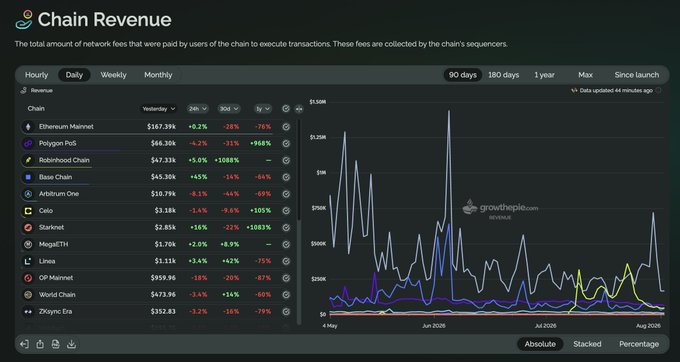Switch chart to Percentage mode
680x362 pixels.
[x=639, y=344]
